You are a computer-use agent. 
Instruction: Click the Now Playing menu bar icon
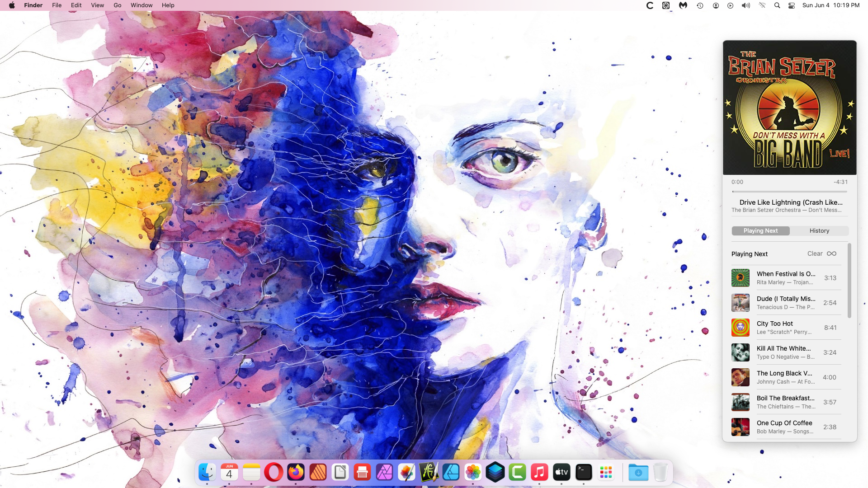(730, 5)
